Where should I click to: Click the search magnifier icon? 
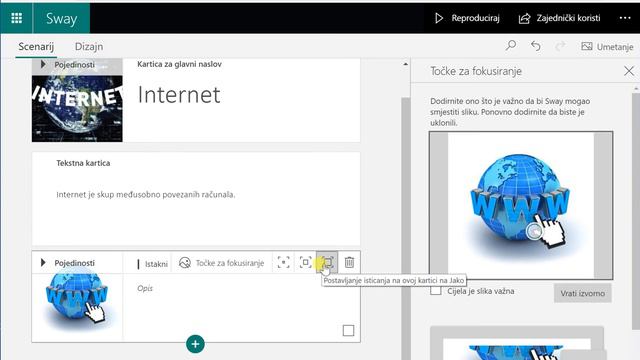tap(511, 46)
